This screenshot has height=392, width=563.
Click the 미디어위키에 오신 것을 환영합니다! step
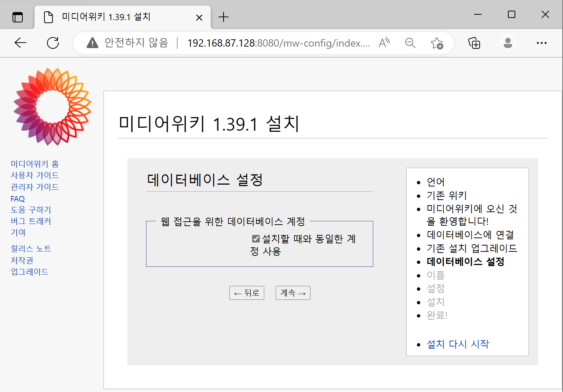coord(472,215)
